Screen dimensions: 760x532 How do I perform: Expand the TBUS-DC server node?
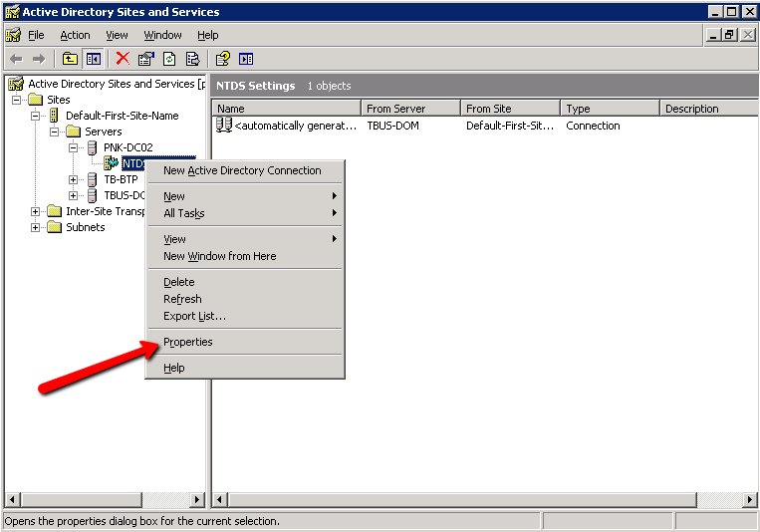tap(73, 196)
